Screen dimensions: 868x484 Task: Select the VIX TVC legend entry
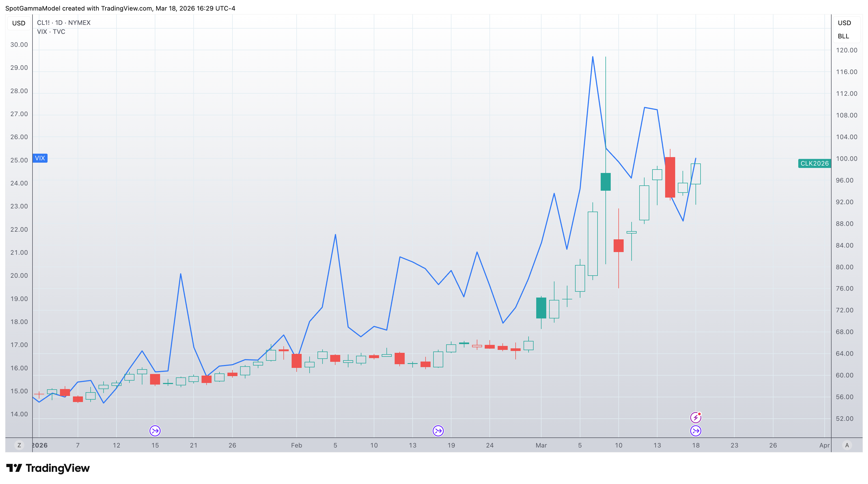51,32
